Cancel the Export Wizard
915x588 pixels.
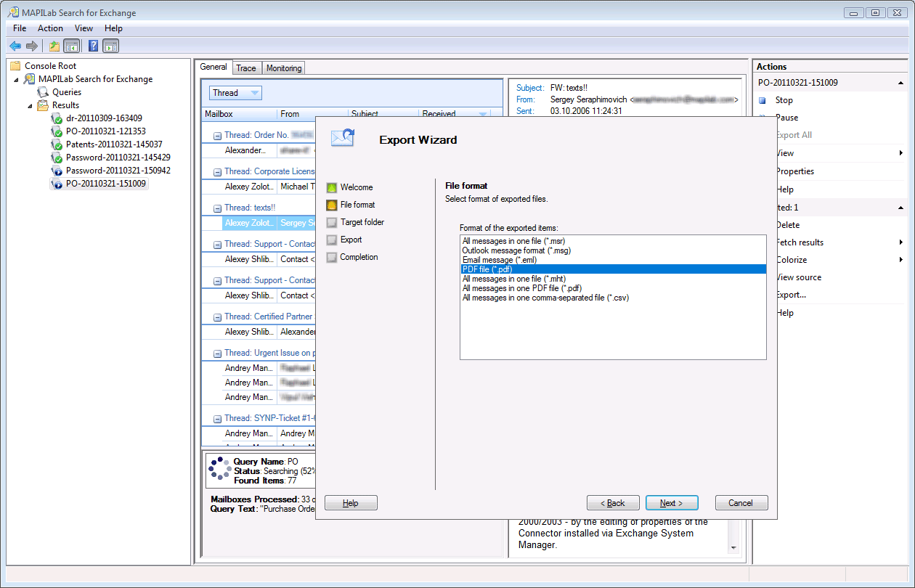click(x=741, y=503)
